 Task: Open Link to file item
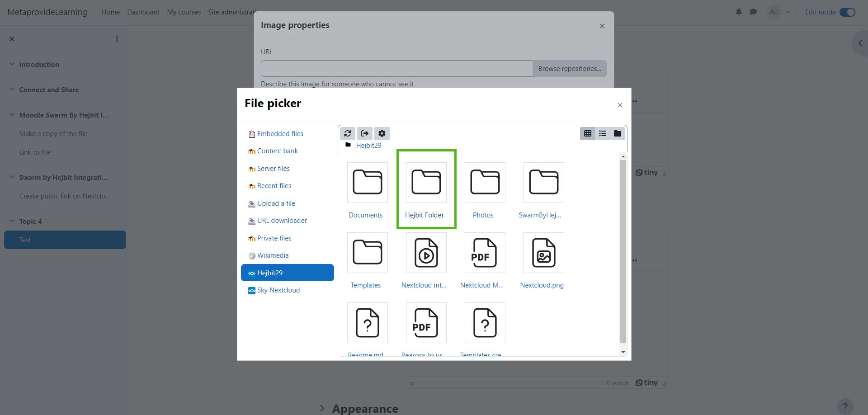tap(35, 152)
